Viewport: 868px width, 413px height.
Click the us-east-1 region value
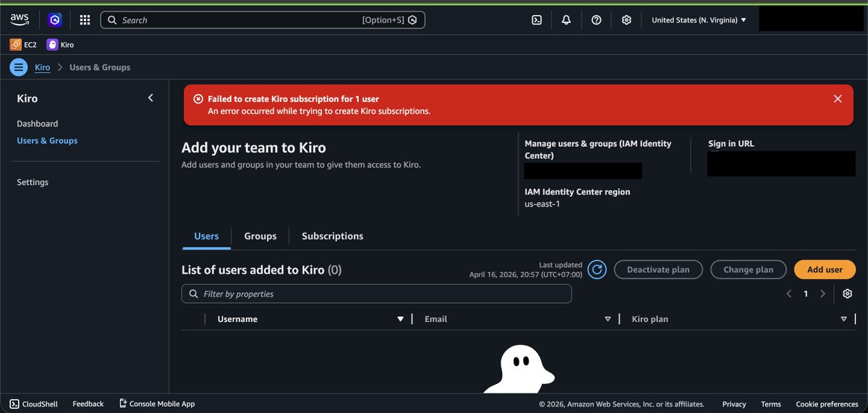click(x=542, y=204)
